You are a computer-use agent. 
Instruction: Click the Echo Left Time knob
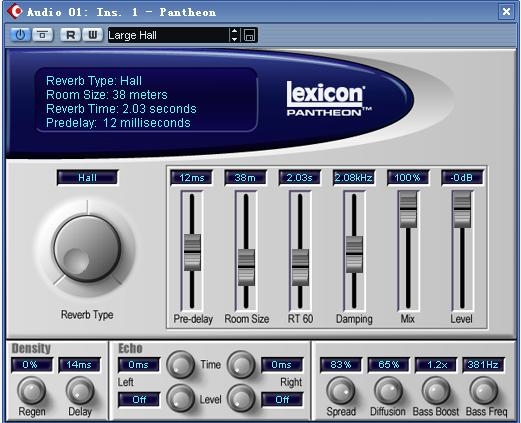(180, 364)
